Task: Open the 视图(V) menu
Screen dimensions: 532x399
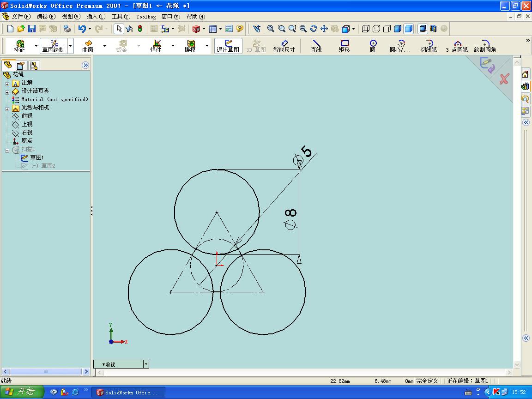Action: 71,16
